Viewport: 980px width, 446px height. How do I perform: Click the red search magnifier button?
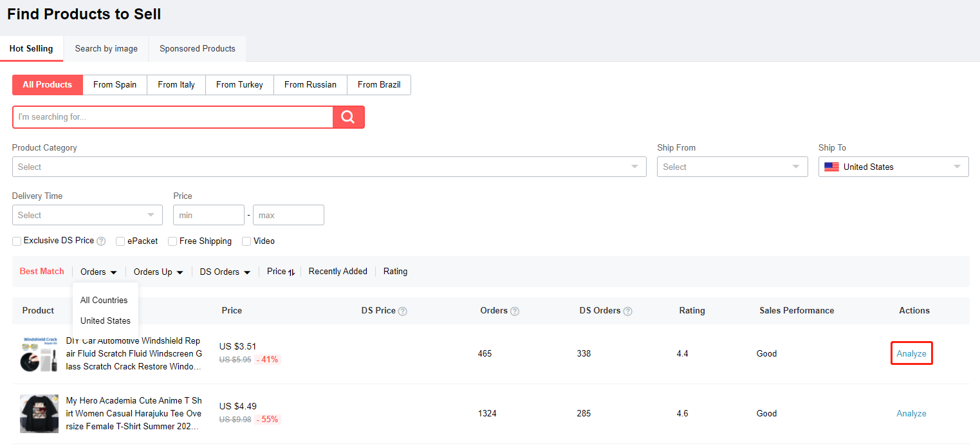point(348,117)
